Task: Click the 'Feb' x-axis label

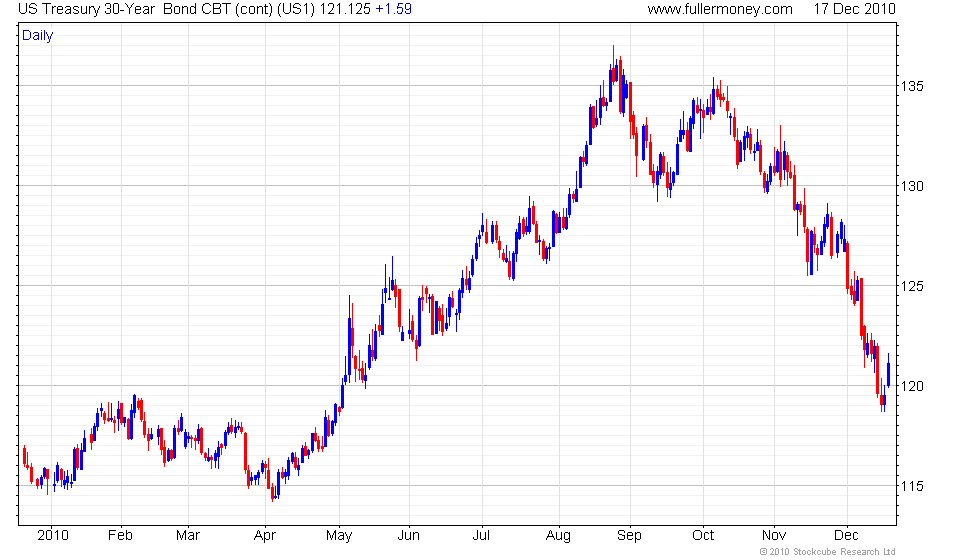Action: 120,536
